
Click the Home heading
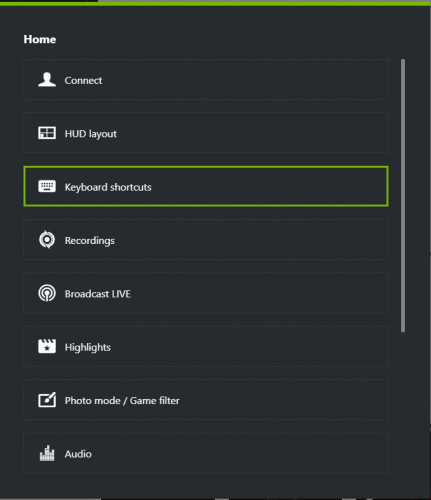pos(40,39)
